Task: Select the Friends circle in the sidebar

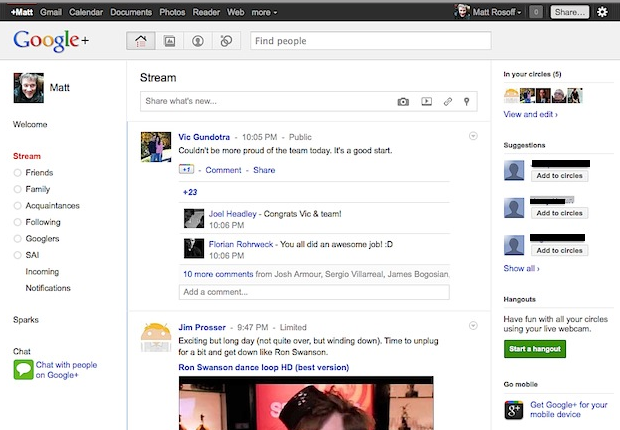Action: pyautogui.click(x=39, y=173)
